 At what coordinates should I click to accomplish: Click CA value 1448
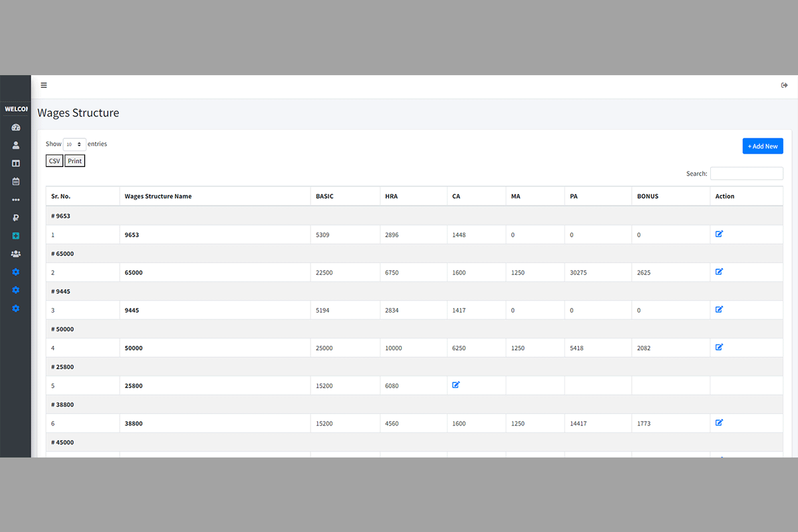click(459, 235)
